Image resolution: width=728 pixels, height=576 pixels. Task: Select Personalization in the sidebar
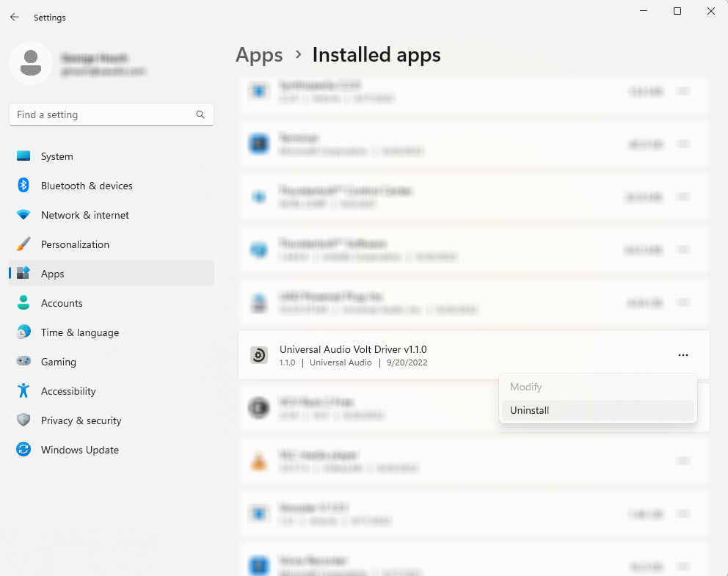(112, 244)
